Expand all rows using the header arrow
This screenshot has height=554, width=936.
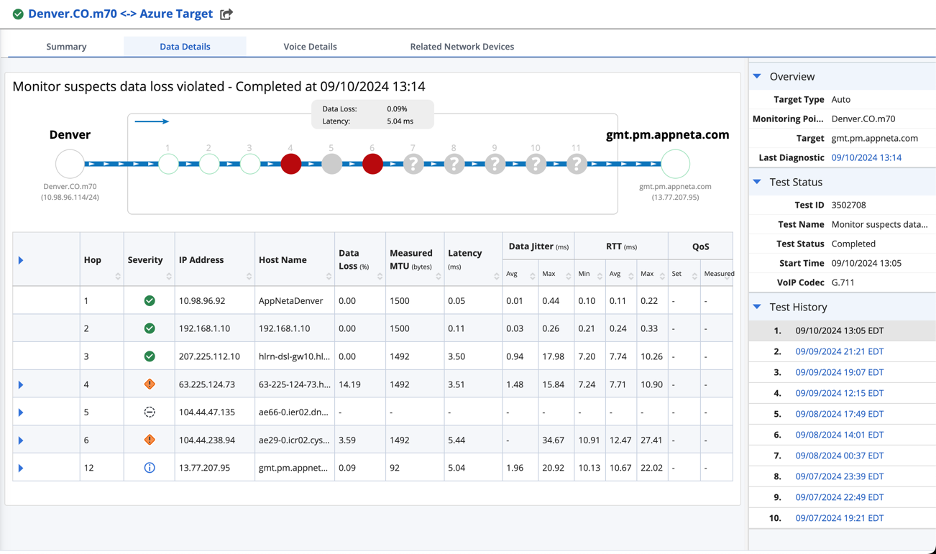[x=21, y=260]
